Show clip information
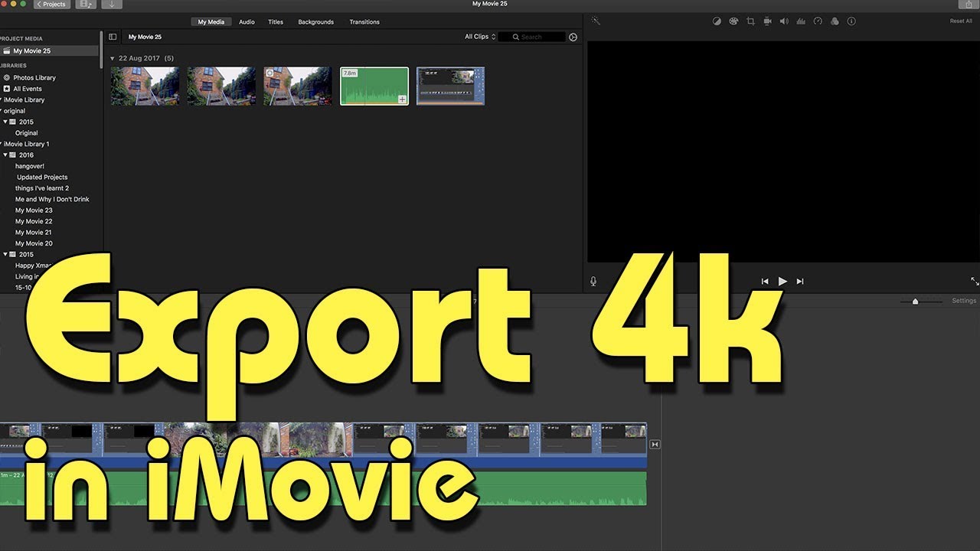Screen dimensions: 980x551 (851, 21)
